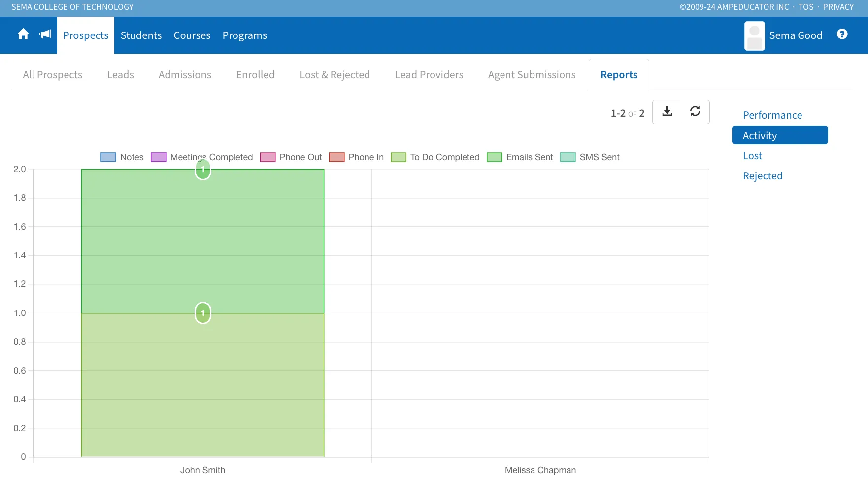Click the TOS link
Screen dimensions: 868x487
pos(806,7)
